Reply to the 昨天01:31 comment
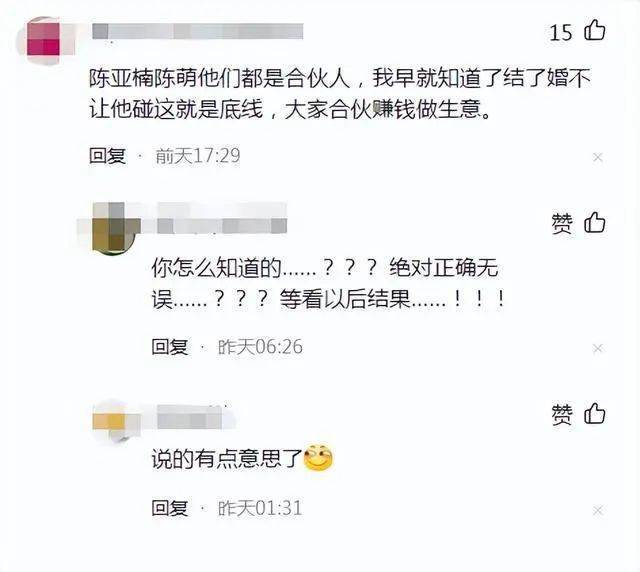The width and height of the screenshot is (640, 572). [170, 508]
